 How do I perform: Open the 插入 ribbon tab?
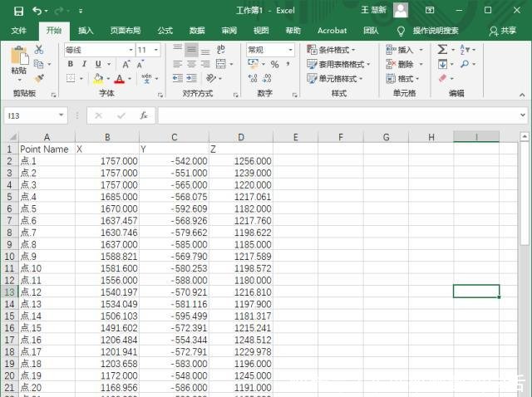pos(86,31)
